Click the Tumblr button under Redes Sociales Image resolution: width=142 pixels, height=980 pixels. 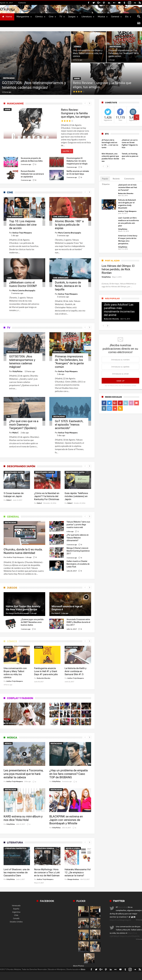tap(104, 408)
